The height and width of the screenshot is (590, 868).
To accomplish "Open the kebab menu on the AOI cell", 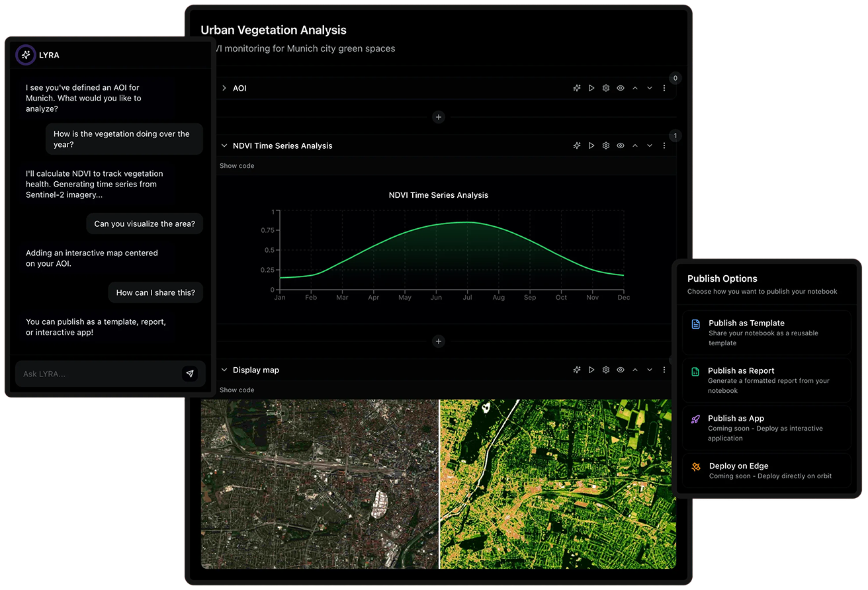I will point(664,87).
